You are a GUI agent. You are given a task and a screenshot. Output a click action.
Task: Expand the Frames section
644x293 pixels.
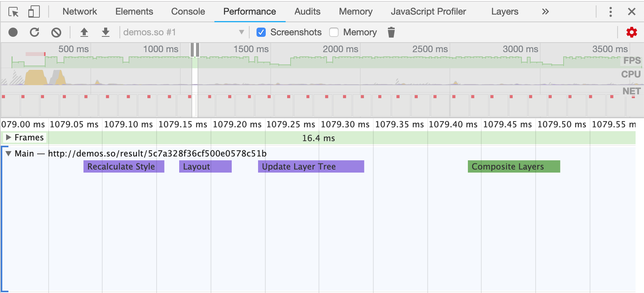coord(8,137)
